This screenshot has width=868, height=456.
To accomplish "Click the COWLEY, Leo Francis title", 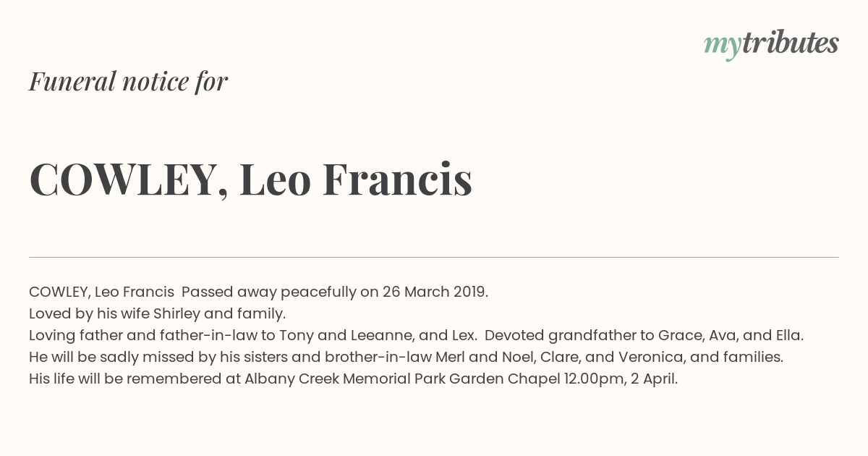I will click(x=250, y=180).
